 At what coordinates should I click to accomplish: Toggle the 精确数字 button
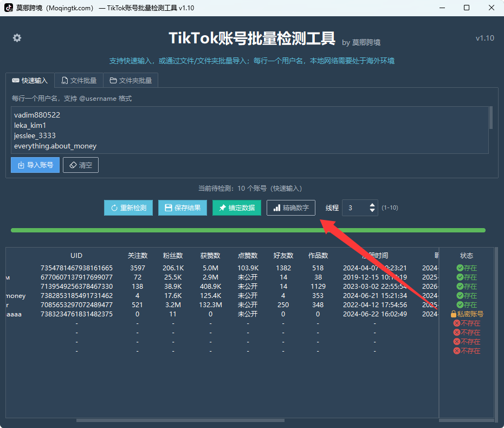pos(291,208)
